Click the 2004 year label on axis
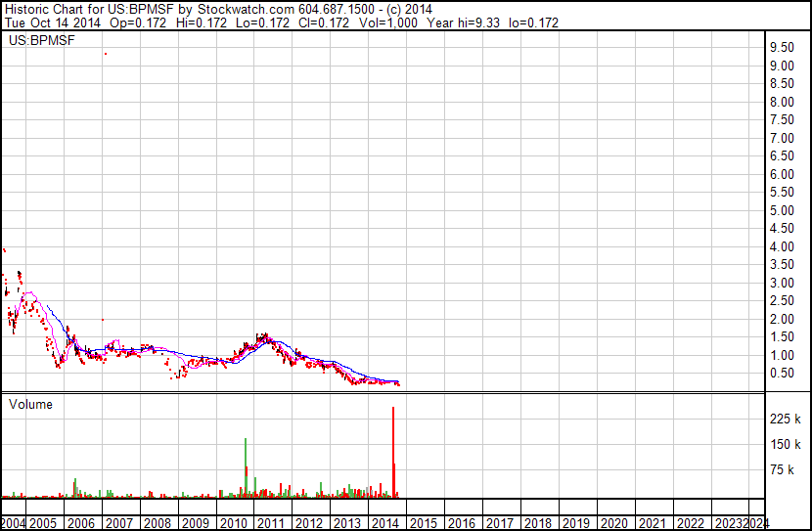Viewport: 812px width, 531px height. (x=13, y=523)
